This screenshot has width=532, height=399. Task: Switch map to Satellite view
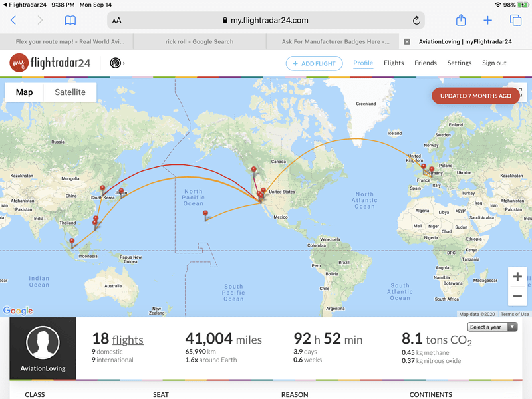point(70,92)
